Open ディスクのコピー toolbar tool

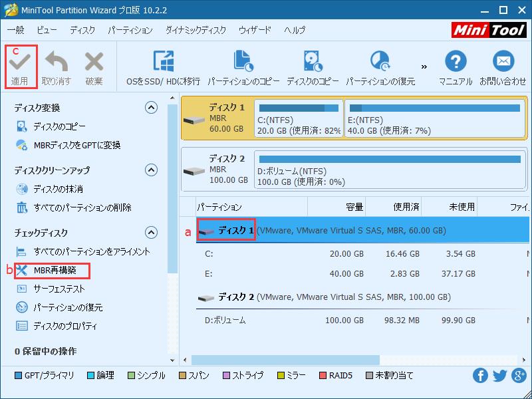[313, 68]
